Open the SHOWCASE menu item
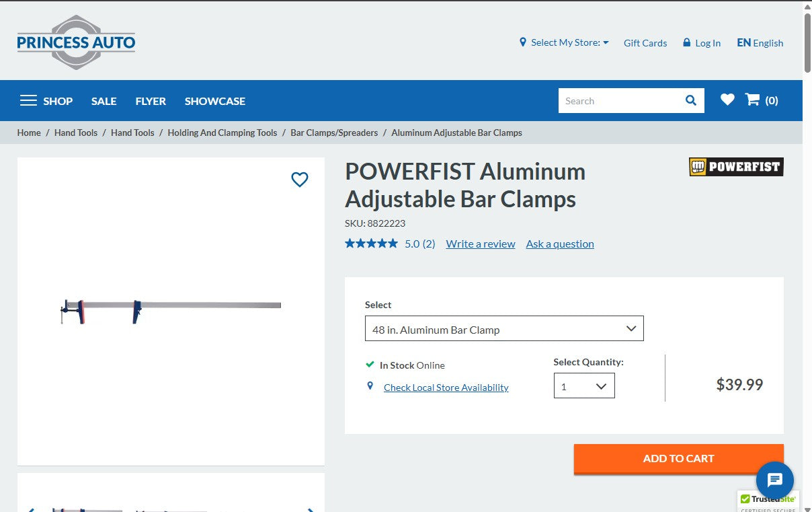This screenshot has height=512, width=812. pyautogui.click(x=214, y=100)
